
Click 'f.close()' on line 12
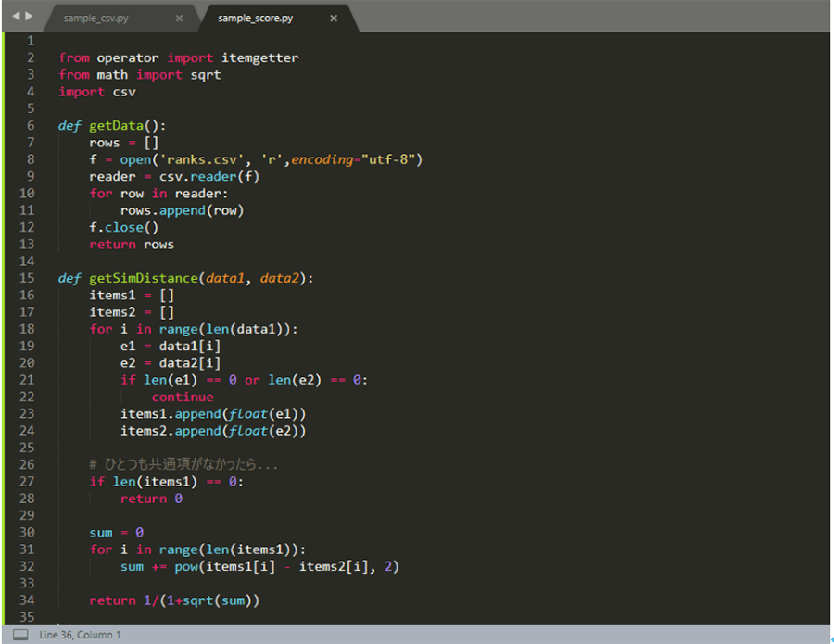pyautogui.click(x=124, y=228)
